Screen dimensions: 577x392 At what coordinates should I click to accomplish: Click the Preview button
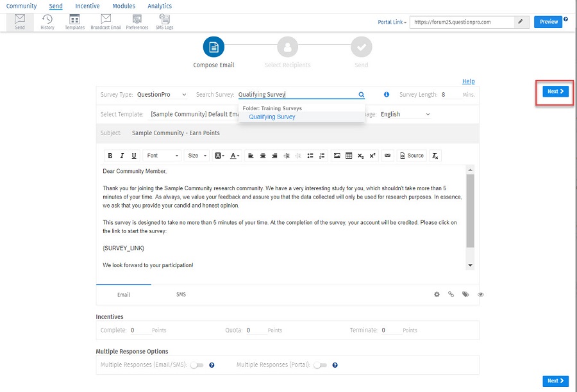[x=548, y=22]
